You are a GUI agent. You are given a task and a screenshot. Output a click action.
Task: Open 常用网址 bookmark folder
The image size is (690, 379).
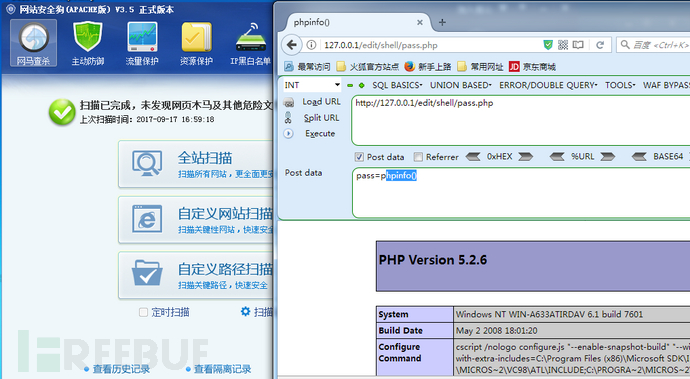pos(480,66)
